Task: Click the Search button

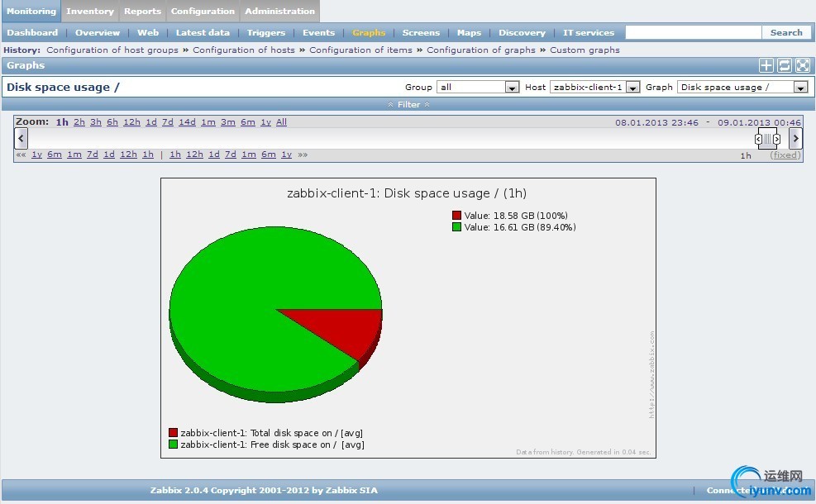Action: point(786,32)
